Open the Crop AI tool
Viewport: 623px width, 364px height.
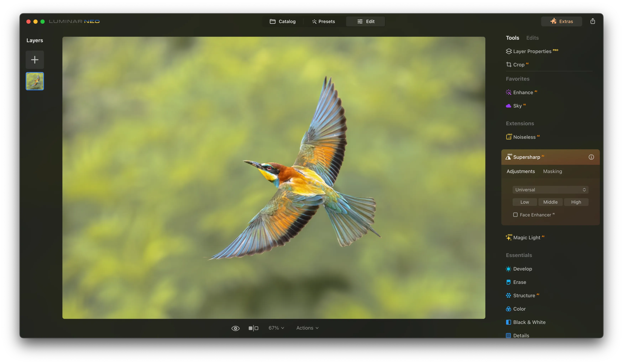point(518,65)
